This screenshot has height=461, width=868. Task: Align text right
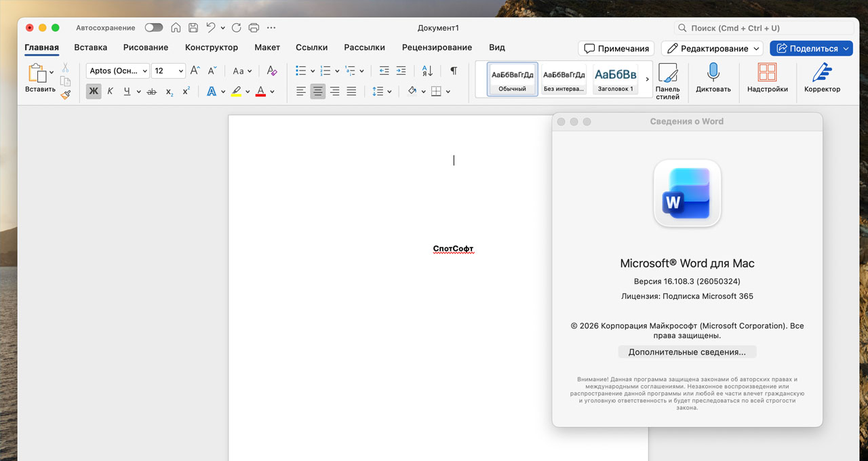pyautogui.click(x=334, y=92)
